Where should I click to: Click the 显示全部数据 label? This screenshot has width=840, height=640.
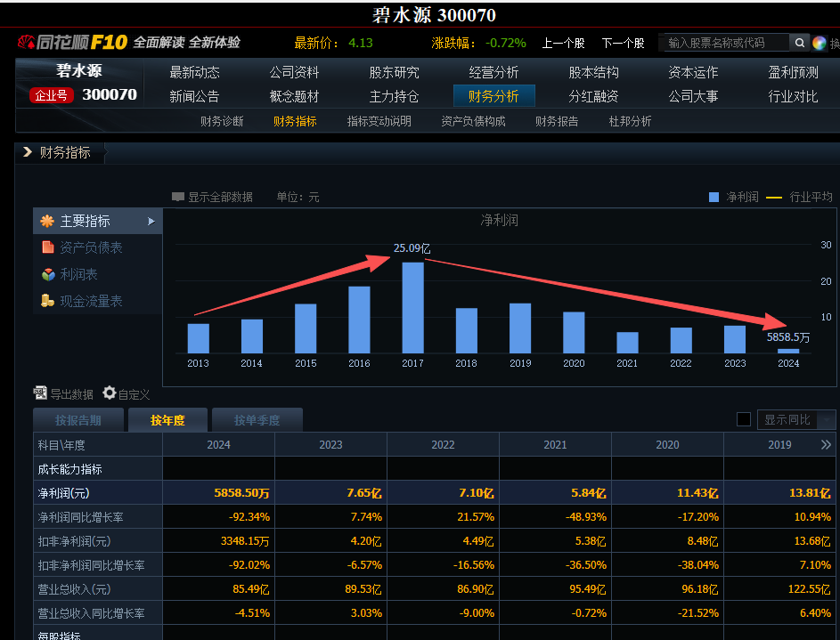click(220, 197)
